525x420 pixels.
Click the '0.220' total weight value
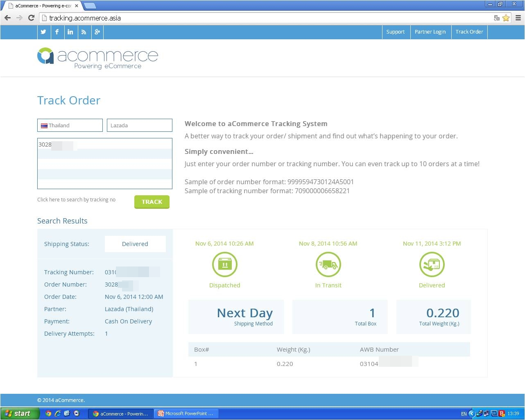pyautogui.click(x=443, y=313)
